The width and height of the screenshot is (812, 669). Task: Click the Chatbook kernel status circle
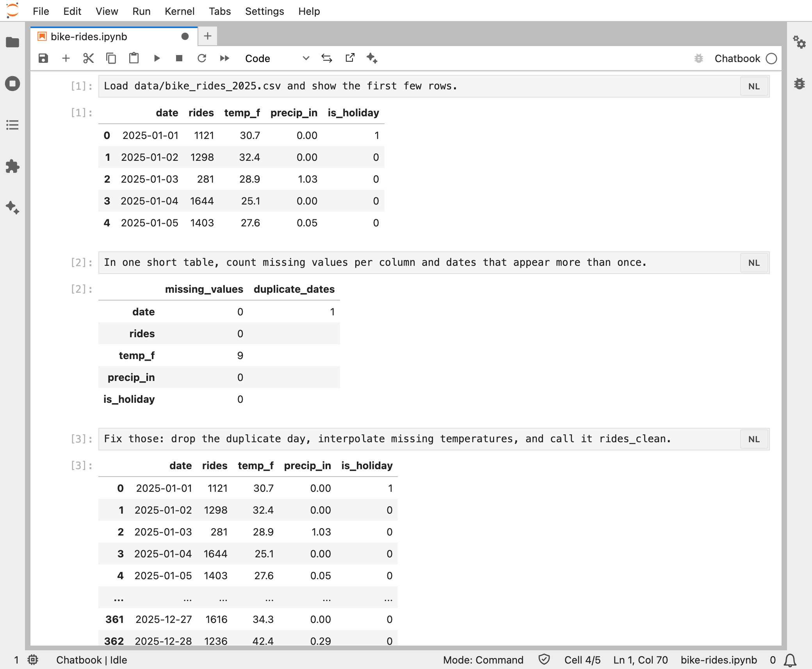tap(771, 59)
